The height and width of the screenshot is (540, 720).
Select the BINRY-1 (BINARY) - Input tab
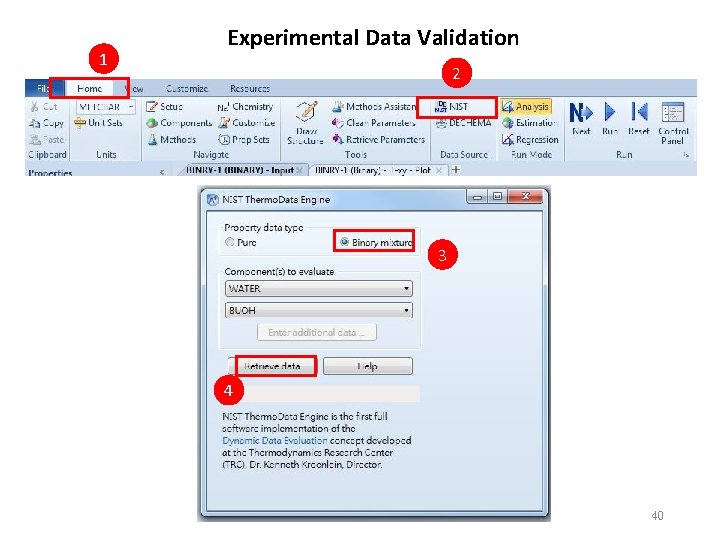coord(240,170)
